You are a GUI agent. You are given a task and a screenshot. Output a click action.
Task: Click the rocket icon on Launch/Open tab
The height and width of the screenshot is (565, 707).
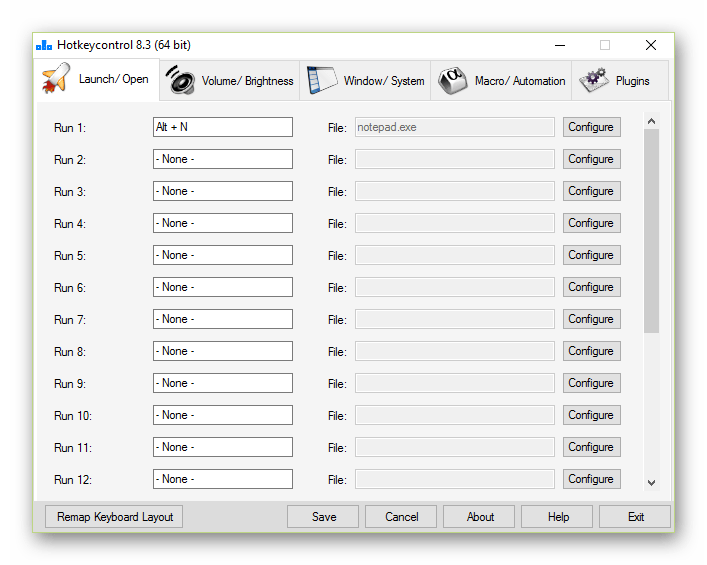coord(56,78)
